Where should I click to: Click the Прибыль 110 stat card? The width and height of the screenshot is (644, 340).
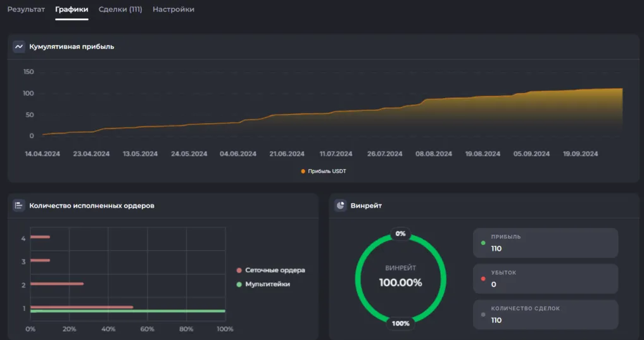coord(545,243)
